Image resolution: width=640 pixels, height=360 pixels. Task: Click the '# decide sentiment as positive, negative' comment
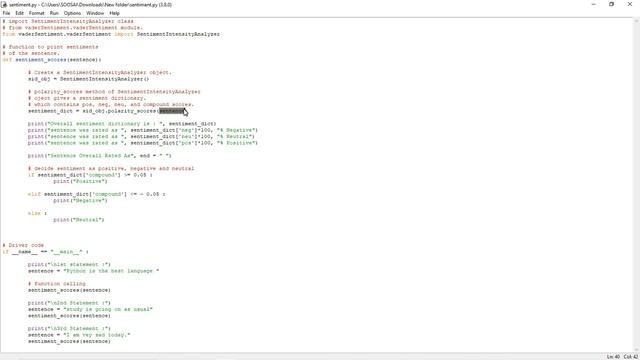pos(111,169)
